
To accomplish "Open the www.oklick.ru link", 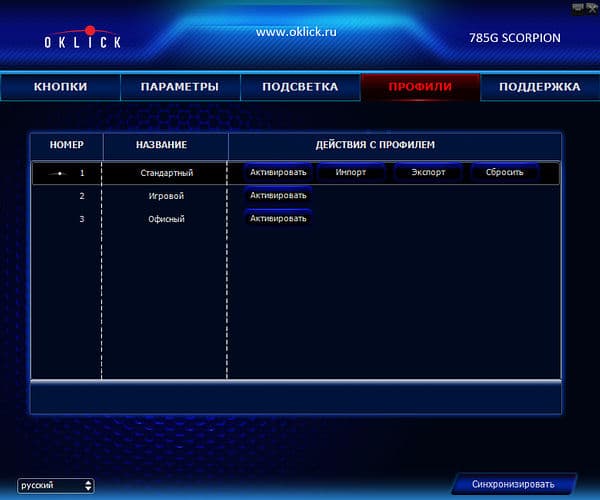I will (296, 32).
